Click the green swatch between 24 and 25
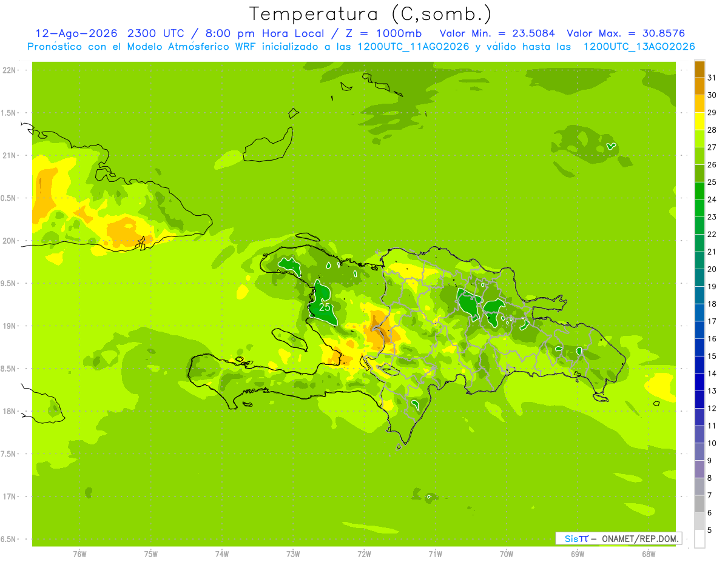This screenshot has height=562, width=728. (x=699, y=190)
